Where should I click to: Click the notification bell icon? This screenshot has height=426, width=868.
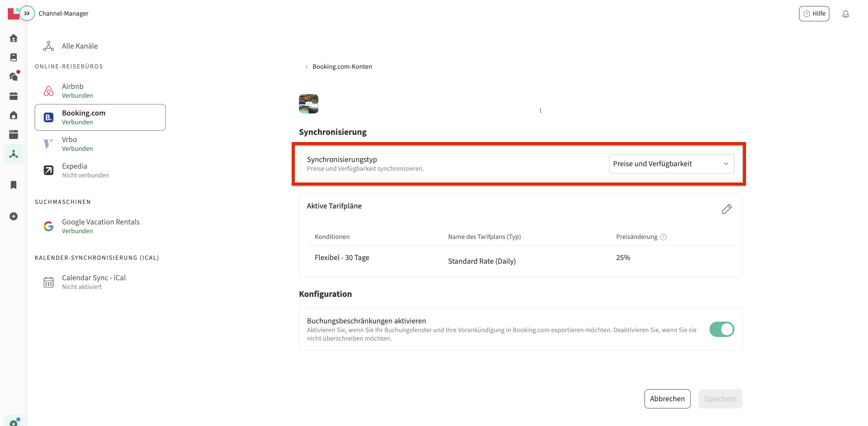tap(845, 14)
